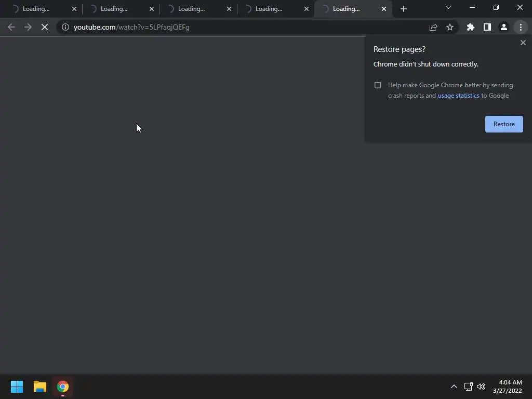Viewport: 532px width, 399px height.
Task: Close the fourth Loading tab
Action: click(307, 9)
